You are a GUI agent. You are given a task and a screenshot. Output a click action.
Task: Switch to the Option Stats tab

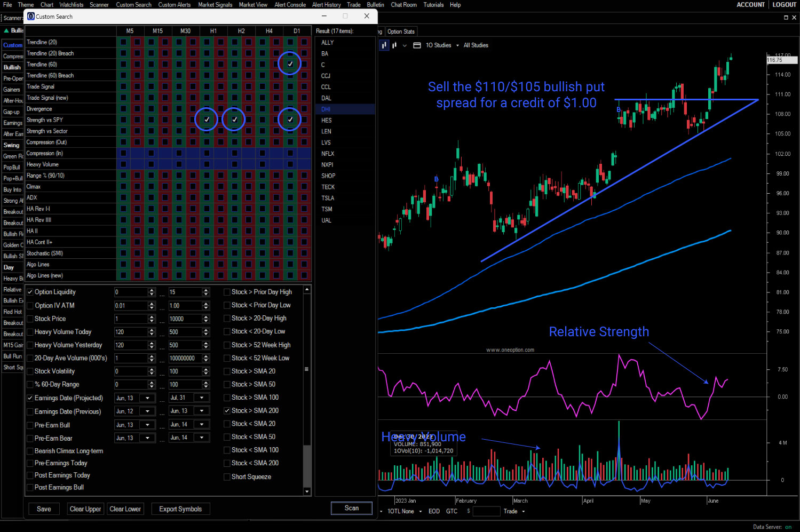tap(401, 31)
